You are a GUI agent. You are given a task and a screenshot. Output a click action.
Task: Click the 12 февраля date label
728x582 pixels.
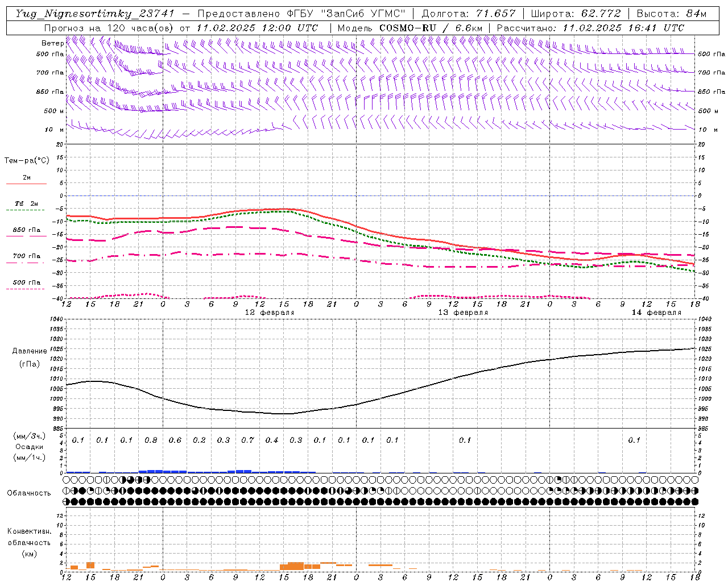point(270,313)
